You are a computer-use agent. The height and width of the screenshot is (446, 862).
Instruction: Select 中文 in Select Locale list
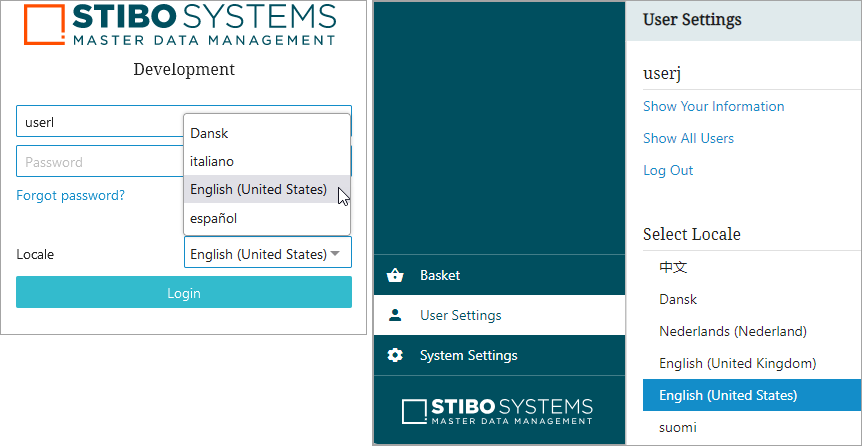(752, 267)
